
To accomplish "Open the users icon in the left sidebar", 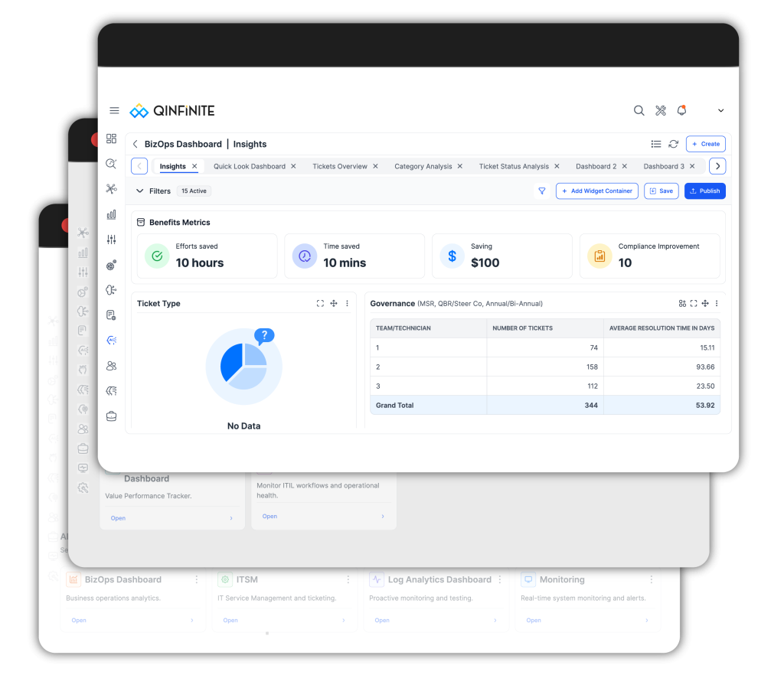I will tap(111, 366).
